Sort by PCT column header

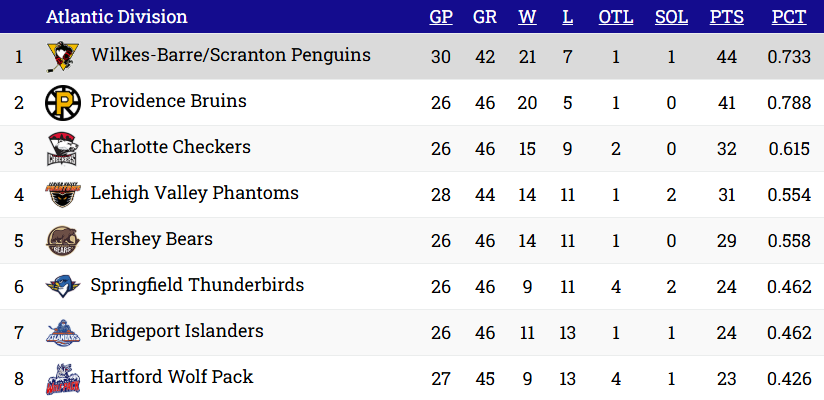(x=789, y=17)
